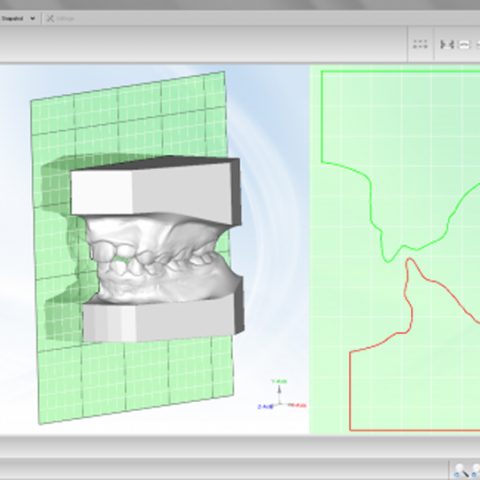Select the Y-Axis label on orientation gizmo

pos(279,381)
